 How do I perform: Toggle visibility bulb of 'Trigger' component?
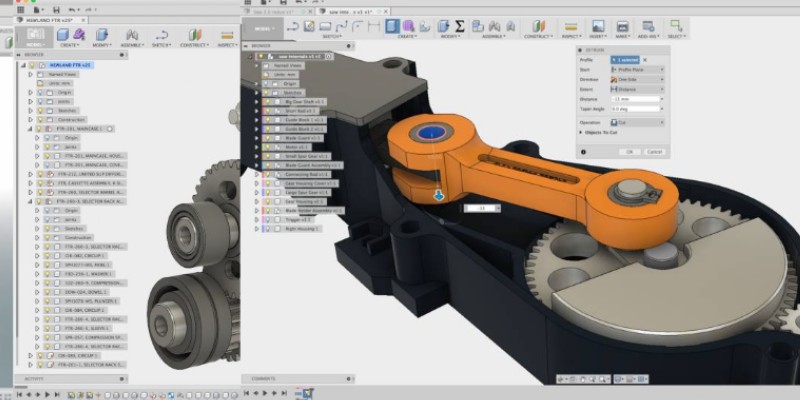pos(266,220)
